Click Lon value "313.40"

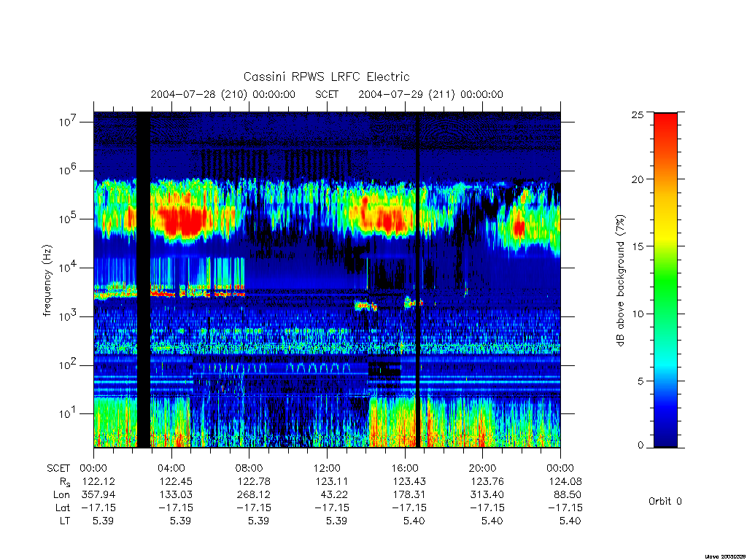coord(487,494)
